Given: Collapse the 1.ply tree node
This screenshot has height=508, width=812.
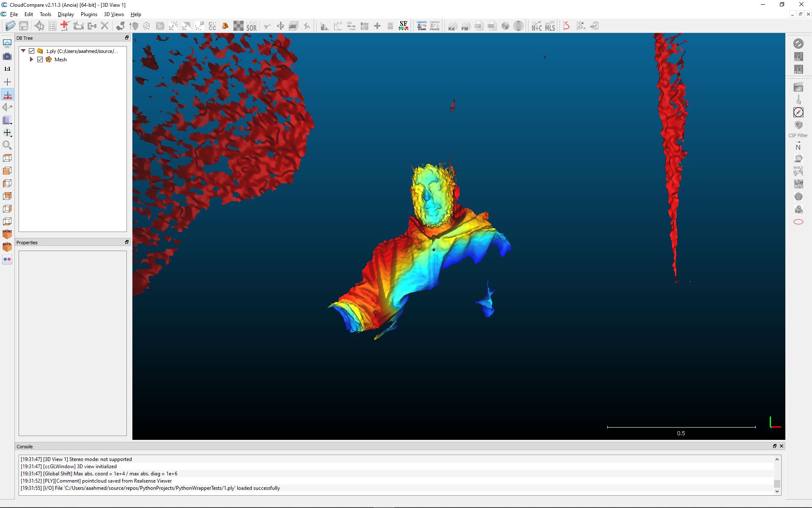Looking at the screenshot, I should (23, 51).
